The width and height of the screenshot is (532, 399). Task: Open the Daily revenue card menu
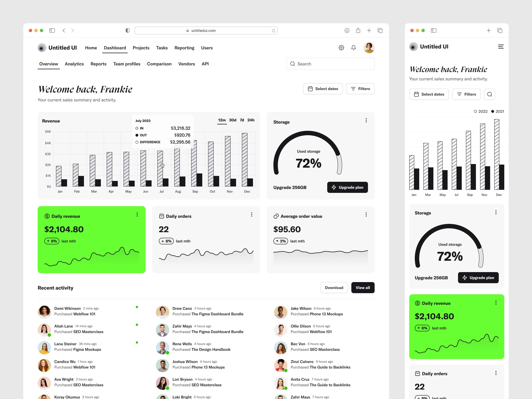137,214
